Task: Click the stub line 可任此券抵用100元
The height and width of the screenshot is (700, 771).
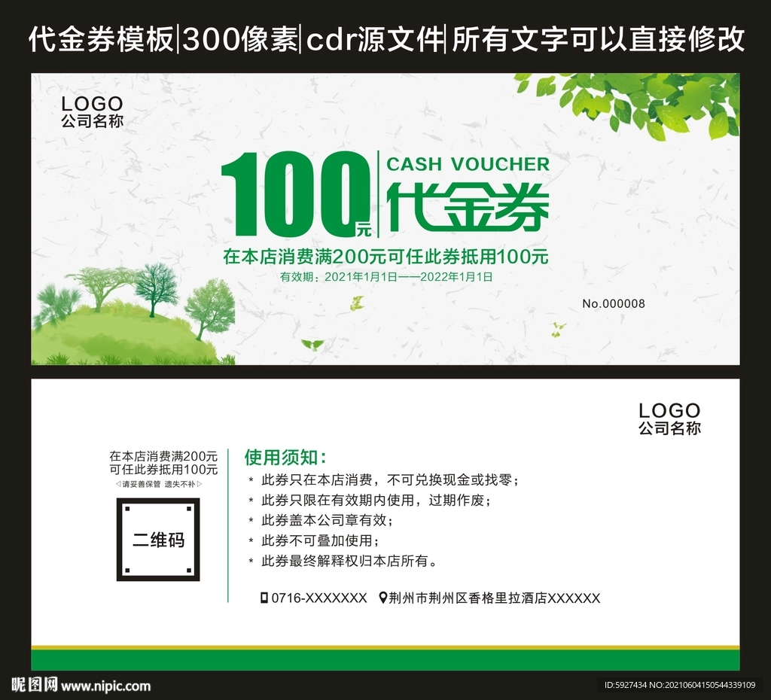Action: [163, 470]
